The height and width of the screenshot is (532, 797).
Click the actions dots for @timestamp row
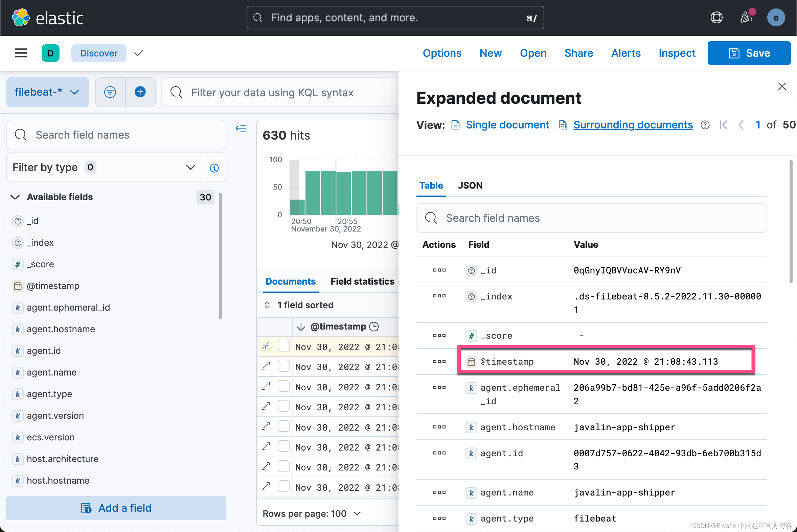click(439, 361)
